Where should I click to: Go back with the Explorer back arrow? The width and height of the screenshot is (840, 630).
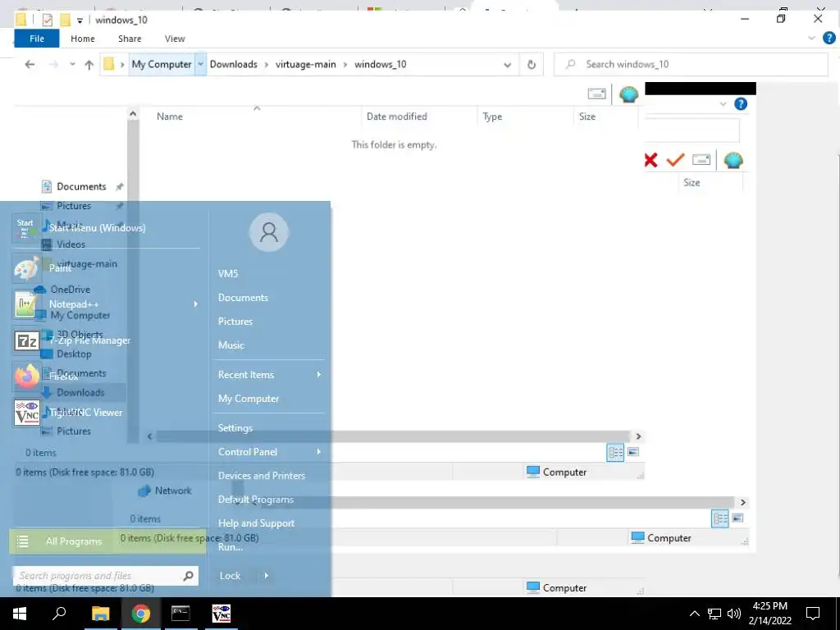coord(30,64)
